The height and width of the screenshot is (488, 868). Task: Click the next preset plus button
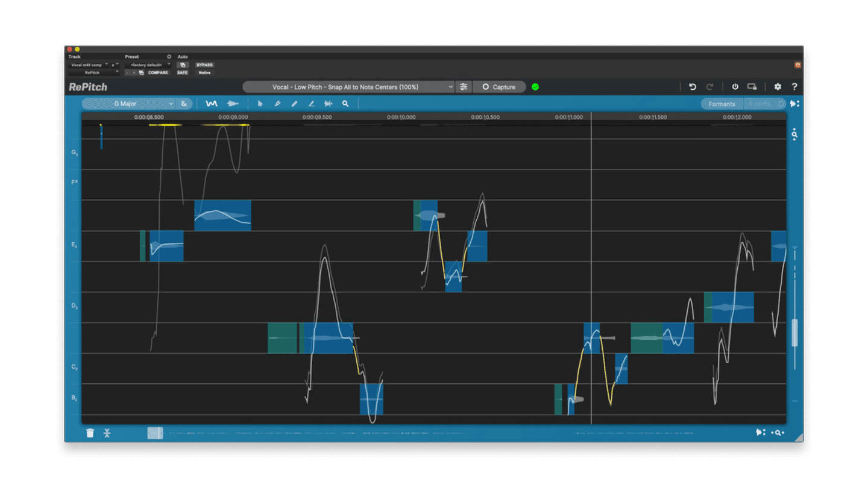coord(134,72)
